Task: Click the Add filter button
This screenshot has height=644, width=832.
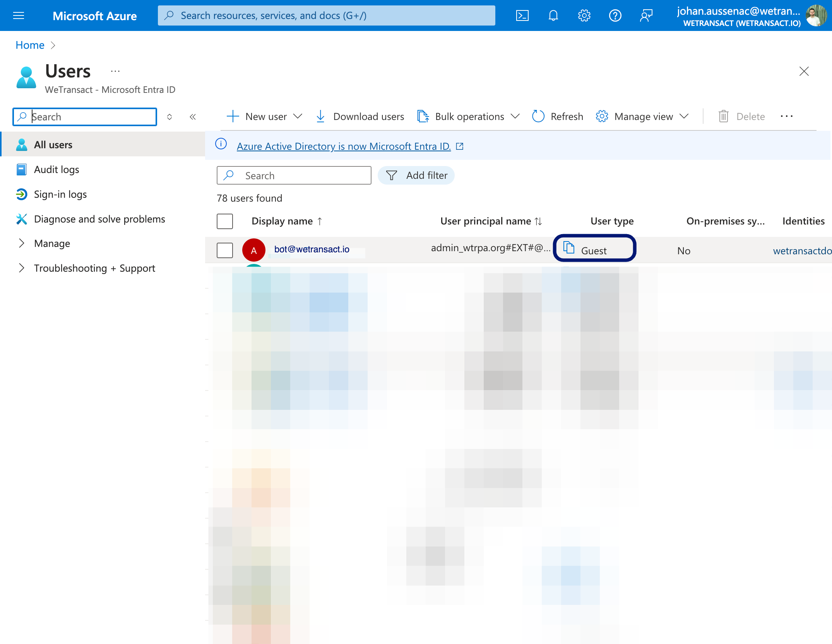Action: pos(416,175)
